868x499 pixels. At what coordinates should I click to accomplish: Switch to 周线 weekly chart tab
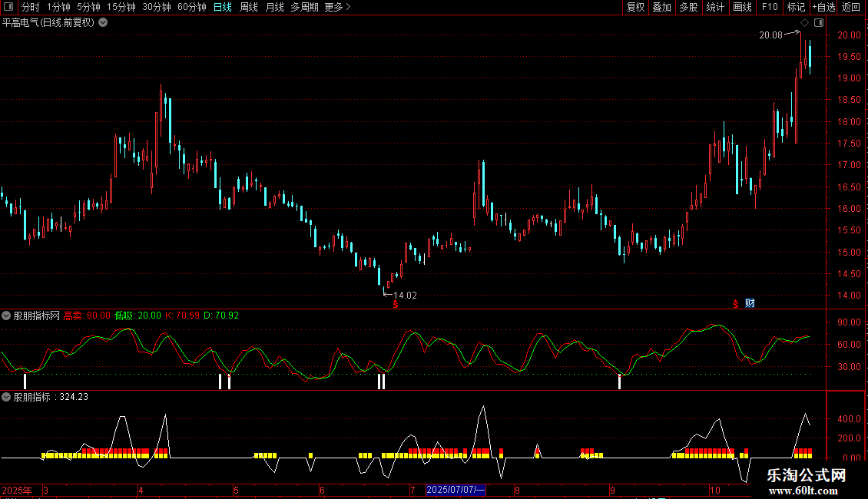[249, 7]
